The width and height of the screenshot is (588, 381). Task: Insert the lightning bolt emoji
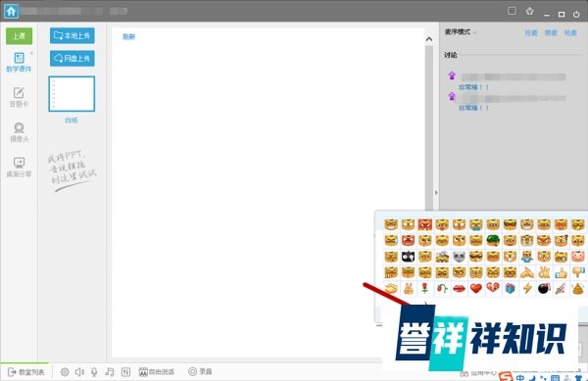[527, 289]
